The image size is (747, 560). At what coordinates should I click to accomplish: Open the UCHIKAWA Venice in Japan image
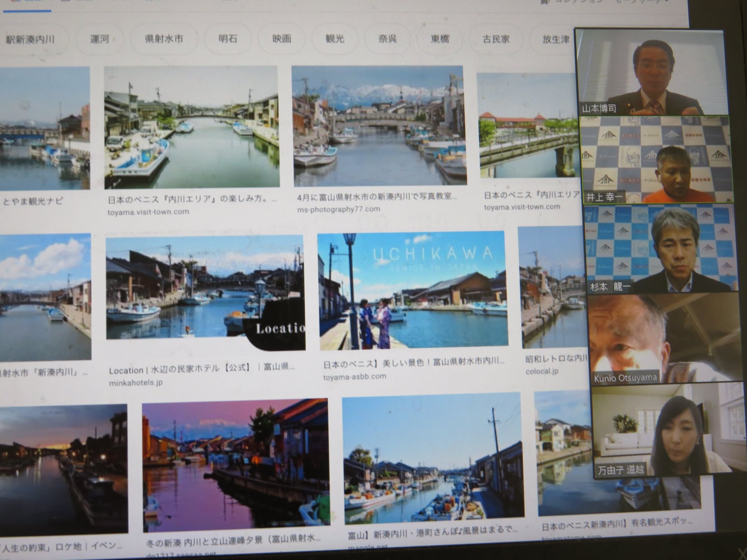pyautogui.click(x=413, y=290)
